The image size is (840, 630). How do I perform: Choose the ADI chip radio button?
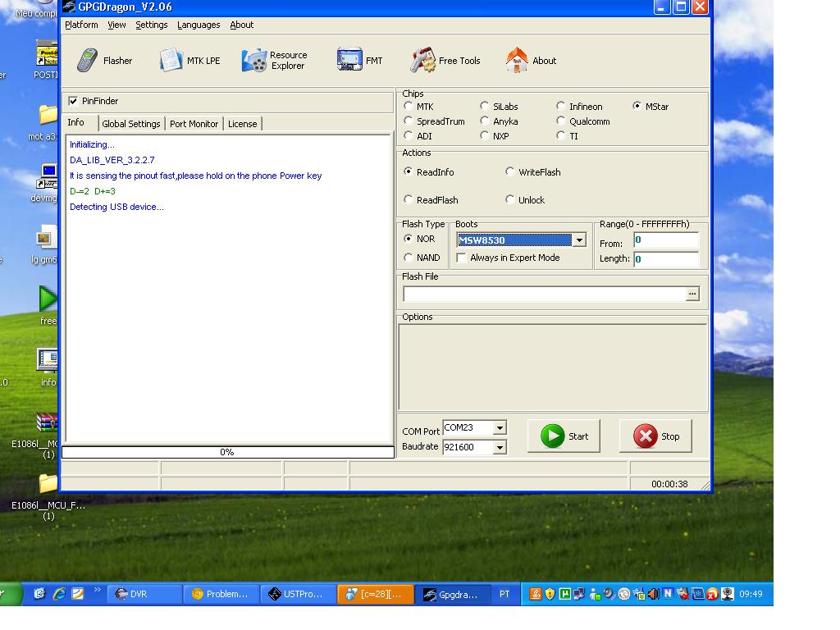click(x=409, y=135)
